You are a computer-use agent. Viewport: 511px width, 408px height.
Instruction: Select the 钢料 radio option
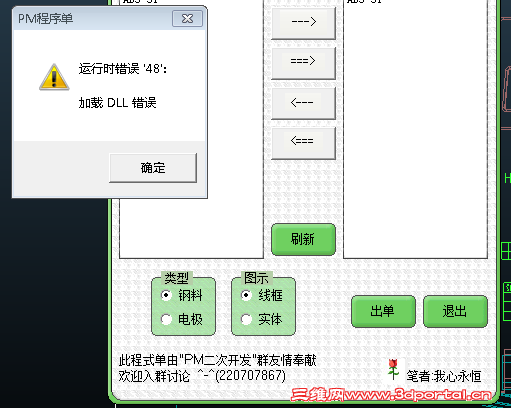click(182, 295)
